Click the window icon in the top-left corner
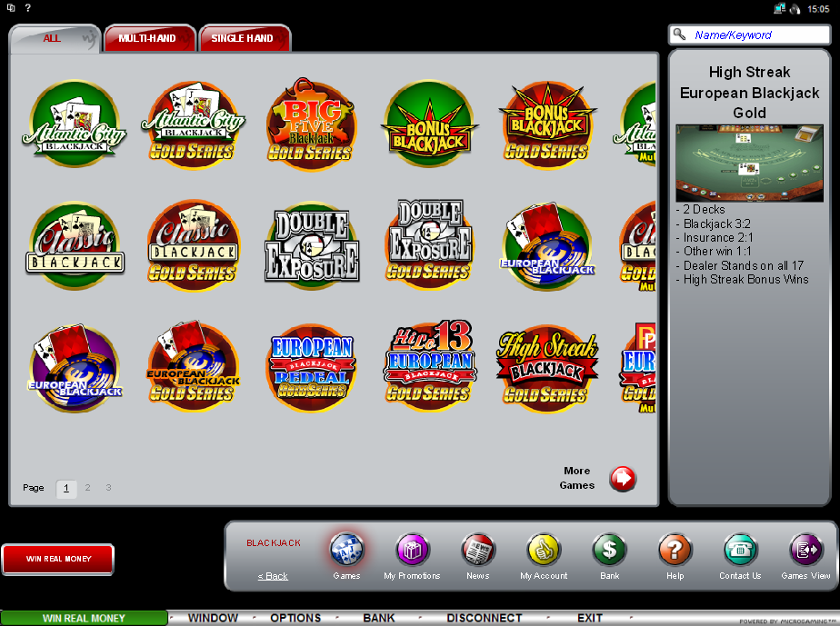The image size is (840, 626). click(11, 8)
